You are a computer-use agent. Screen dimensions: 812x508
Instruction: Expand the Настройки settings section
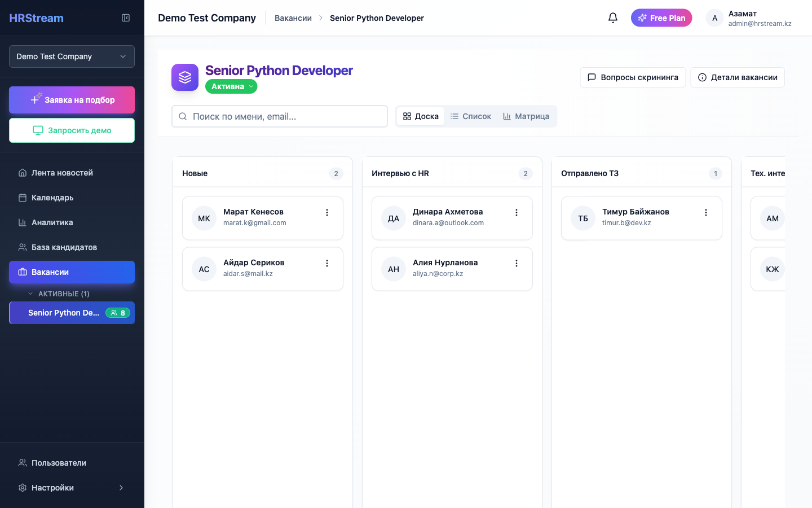click(x=120, y=487)
